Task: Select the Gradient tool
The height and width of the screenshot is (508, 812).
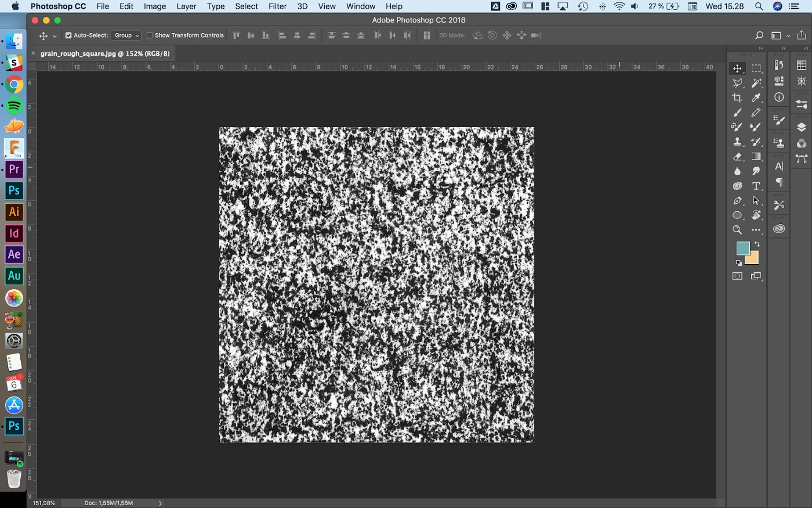Action: click(756, 157)
